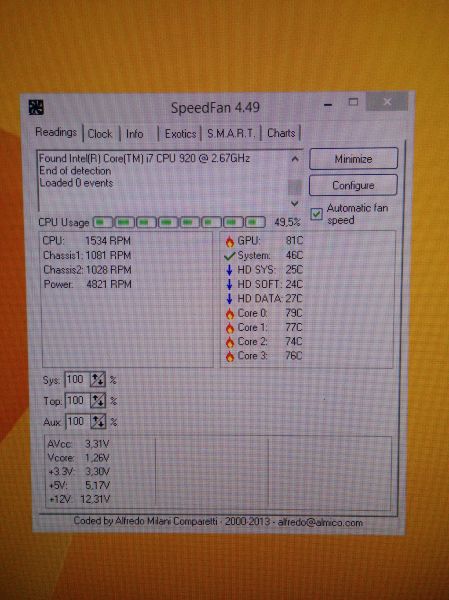Select the Readings tab

tap(56, 132)
